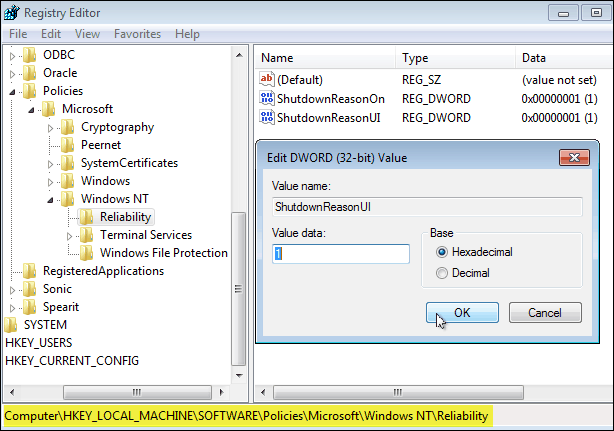Cancel the DWORD edit dialog
This screenshot has width=614, height=431.
tap(545, 312)
